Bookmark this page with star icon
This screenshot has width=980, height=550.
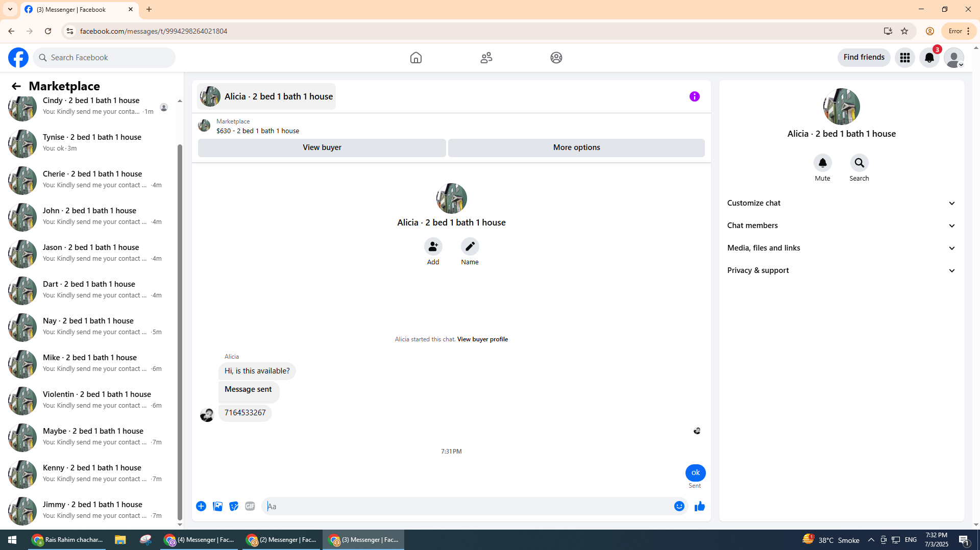click(904, 31)
